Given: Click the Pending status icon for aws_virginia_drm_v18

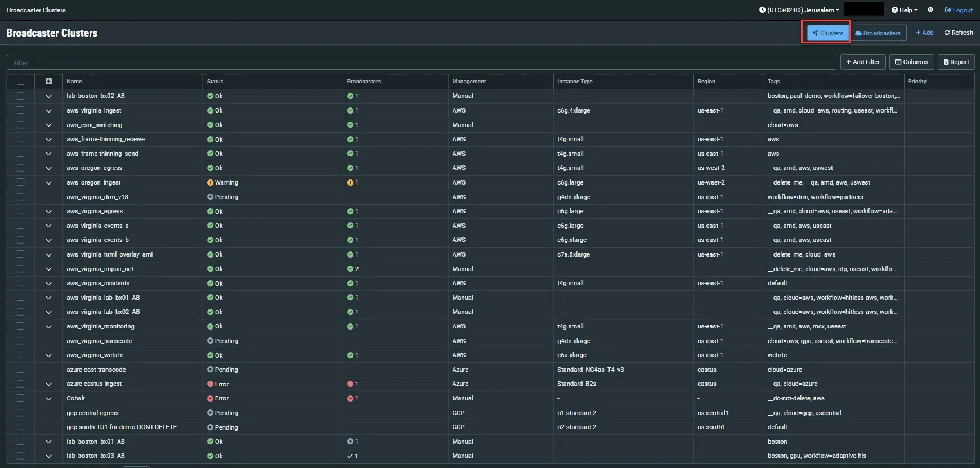Looking at the screenshot, I should (210, 197).
